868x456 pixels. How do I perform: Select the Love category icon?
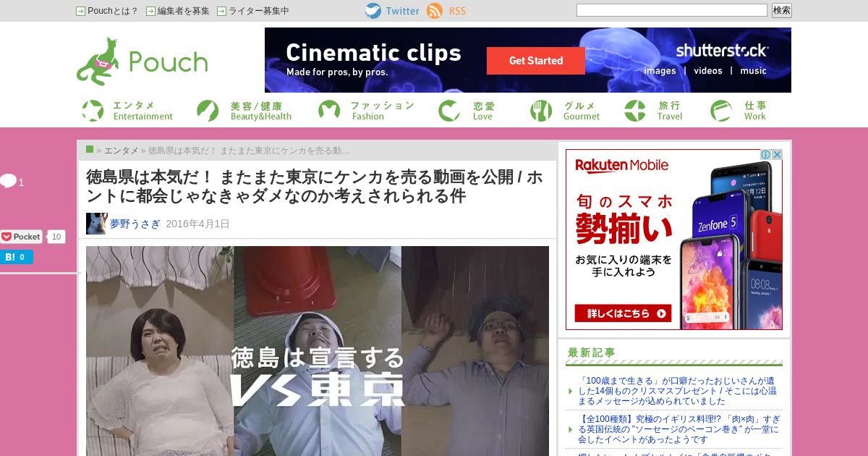tap(449, 111)
